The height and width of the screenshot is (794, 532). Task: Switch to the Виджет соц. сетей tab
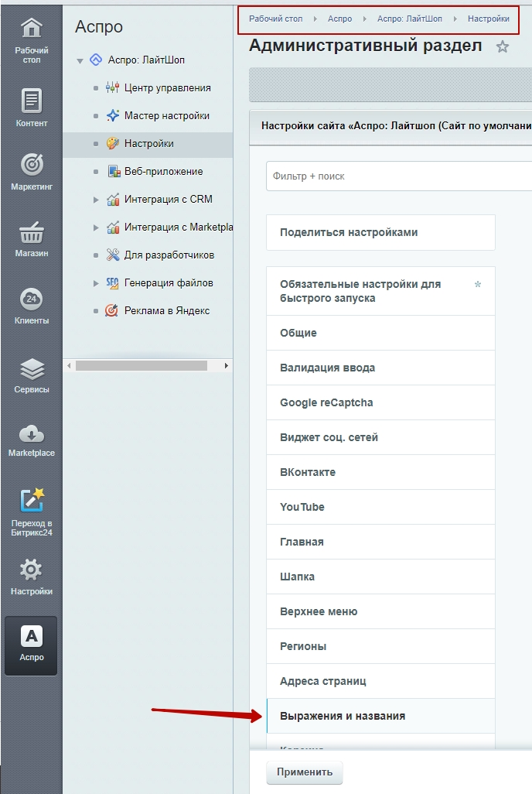pos(380,437)
